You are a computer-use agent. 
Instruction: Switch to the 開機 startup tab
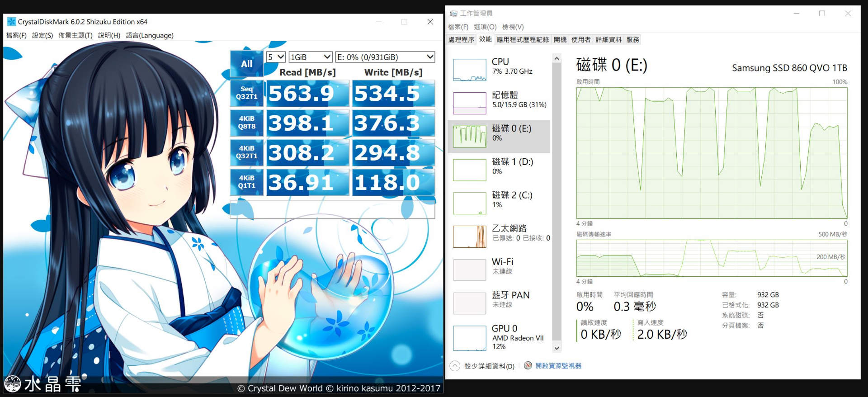(x=560, y=40)
